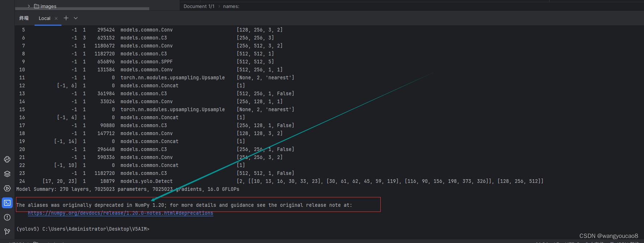Click models.common.C3 in row 8
Screen dimensions: 644x243
pyautogui.click(x=144, y=54)
